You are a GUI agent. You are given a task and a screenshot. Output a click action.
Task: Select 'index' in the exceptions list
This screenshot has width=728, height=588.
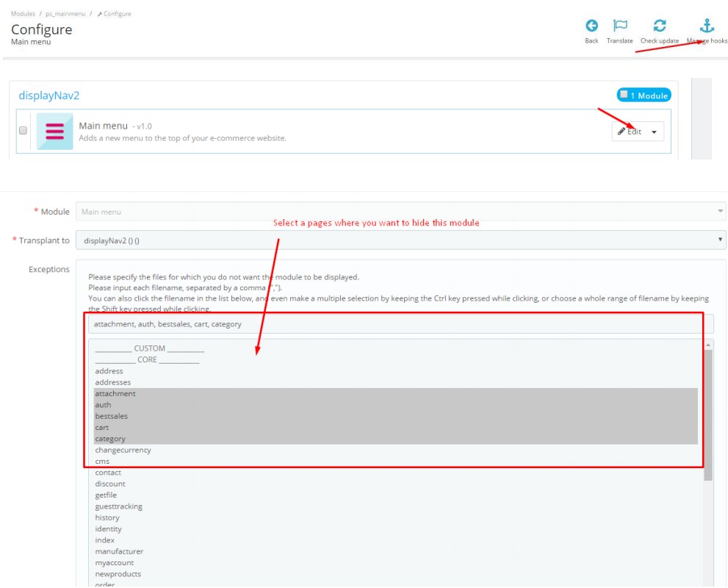tap(105, 540)
